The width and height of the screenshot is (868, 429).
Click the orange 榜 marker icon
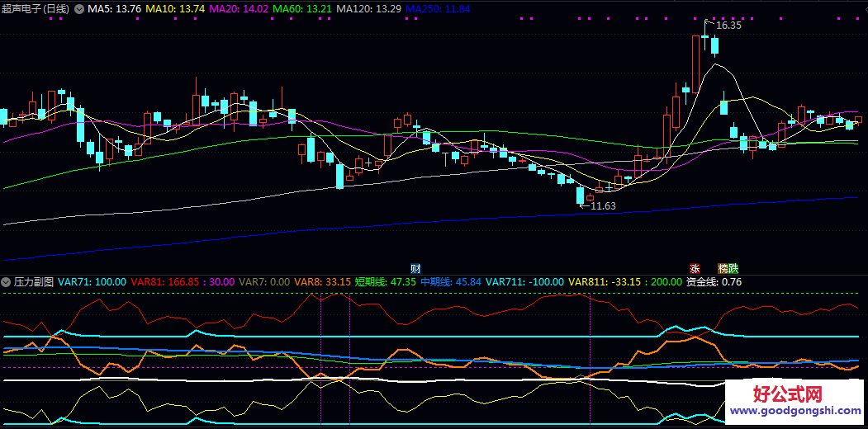pyautogui.click(x=723, y=269)
